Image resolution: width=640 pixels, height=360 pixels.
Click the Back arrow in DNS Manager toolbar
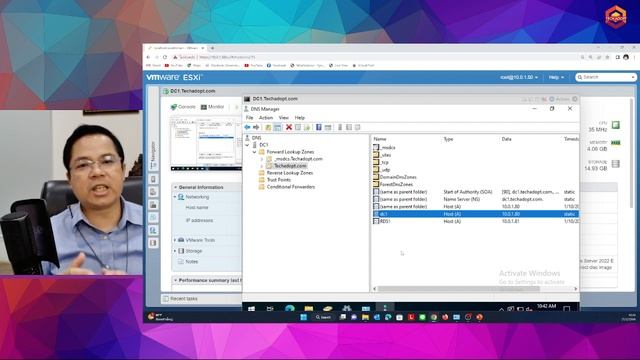click(247, 127)
